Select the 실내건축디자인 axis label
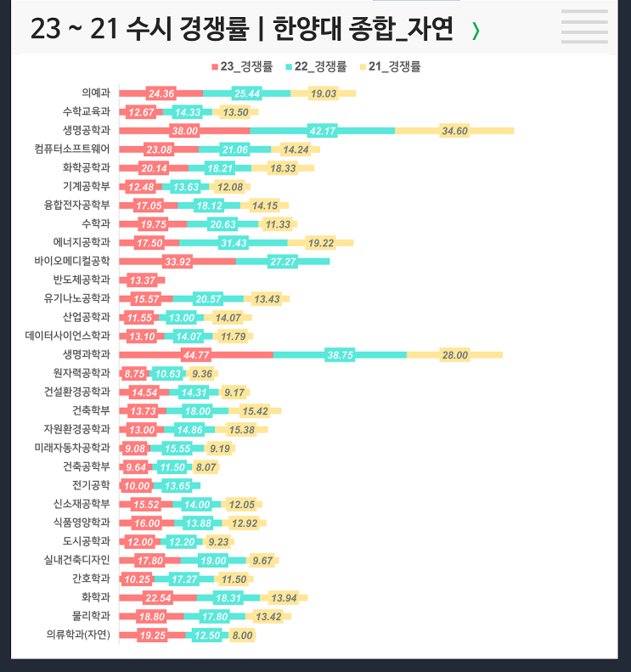 [x=77, y=560]
